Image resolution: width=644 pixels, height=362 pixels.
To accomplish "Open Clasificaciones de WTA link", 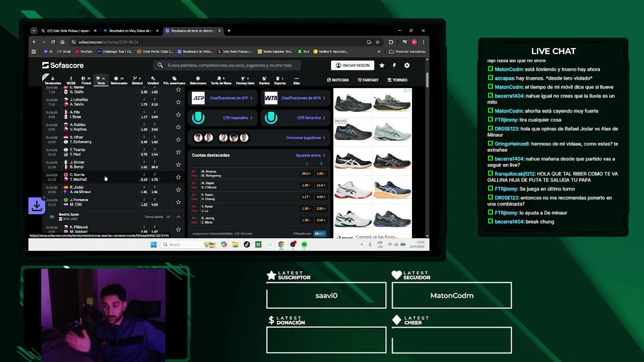I will 295,98.
